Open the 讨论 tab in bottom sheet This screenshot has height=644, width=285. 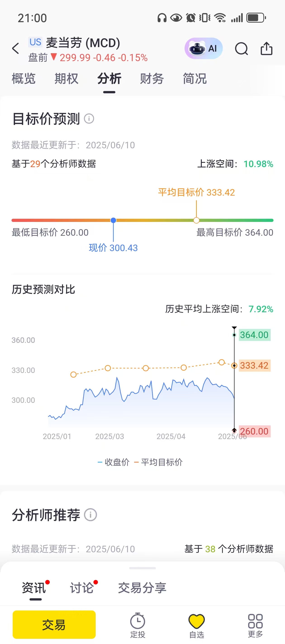coord(82,587)
